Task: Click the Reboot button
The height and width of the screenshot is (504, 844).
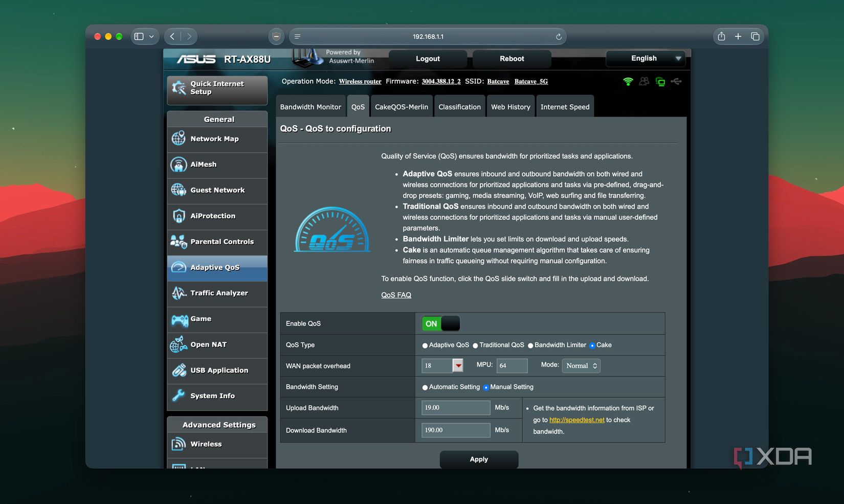Action: (x=512, y=59)
